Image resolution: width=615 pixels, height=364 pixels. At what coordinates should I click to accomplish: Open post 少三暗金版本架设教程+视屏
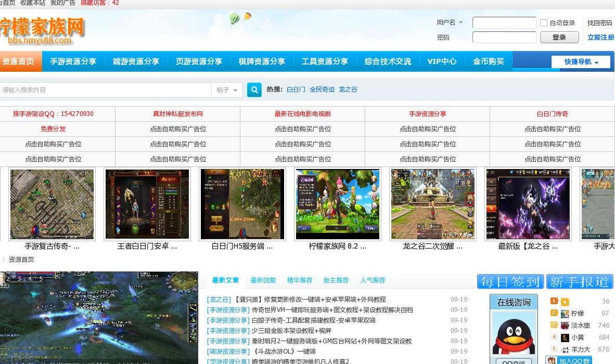click(x=291, y=331)
